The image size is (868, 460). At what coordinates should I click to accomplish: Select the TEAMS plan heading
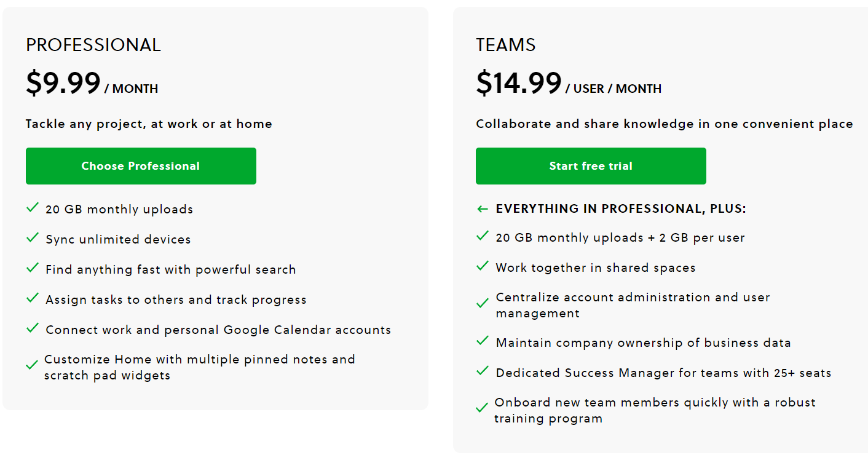click(506, 45)
